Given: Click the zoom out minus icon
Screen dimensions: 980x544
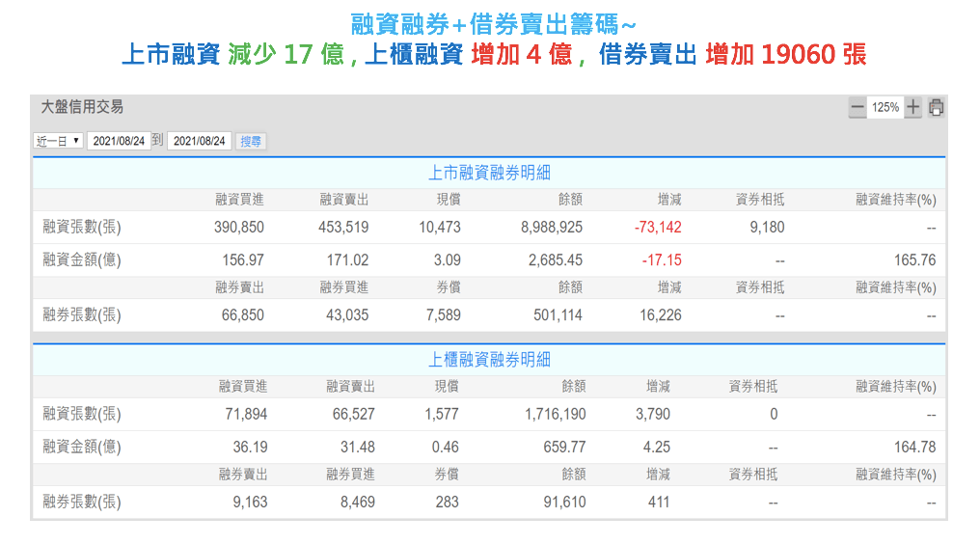Looking at the screenshot, I should click(857, 108).
